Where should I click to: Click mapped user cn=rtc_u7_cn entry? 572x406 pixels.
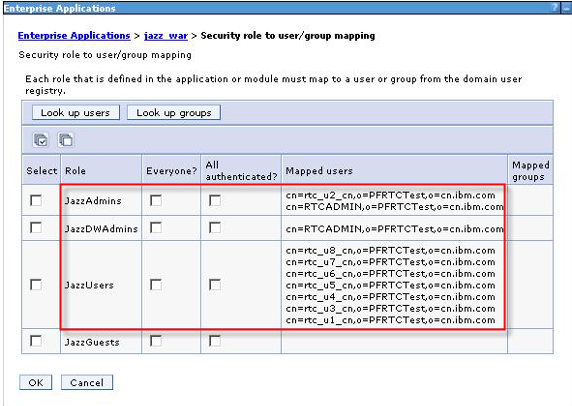(x=390, y=262)
